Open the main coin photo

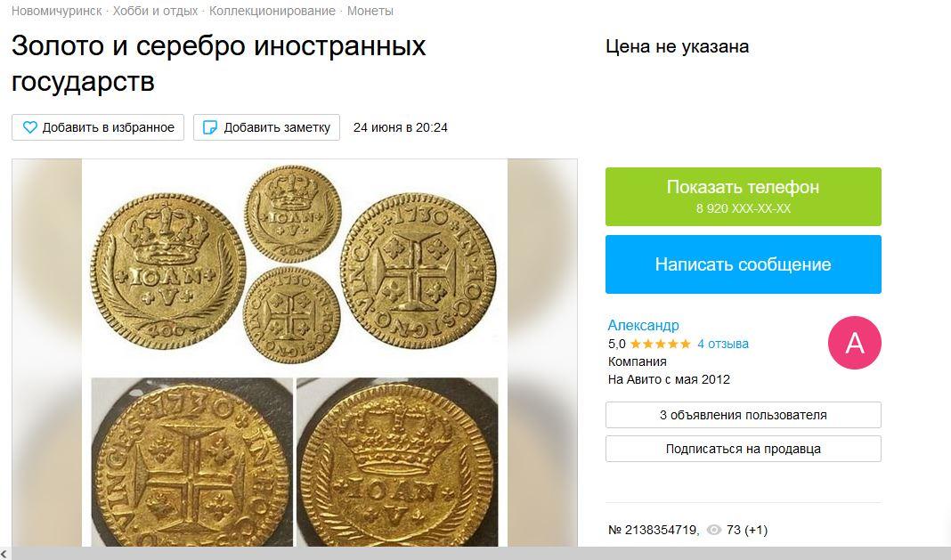pos(295,353)
